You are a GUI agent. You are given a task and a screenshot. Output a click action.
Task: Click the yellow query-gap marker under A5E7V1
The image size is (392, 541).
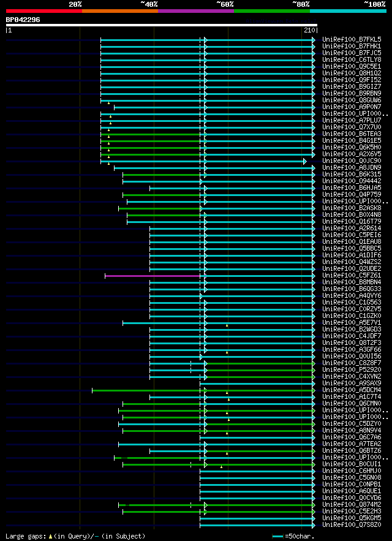pyautogui.click(x=227, y=325)
